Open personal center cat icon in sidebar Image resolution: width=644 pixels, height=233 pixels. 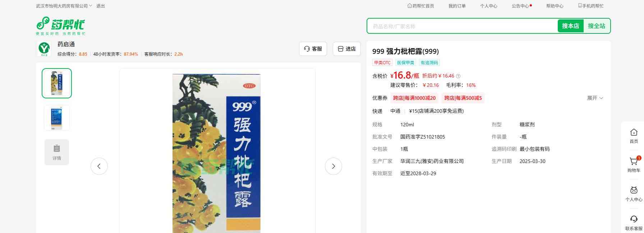pos(634,190)
